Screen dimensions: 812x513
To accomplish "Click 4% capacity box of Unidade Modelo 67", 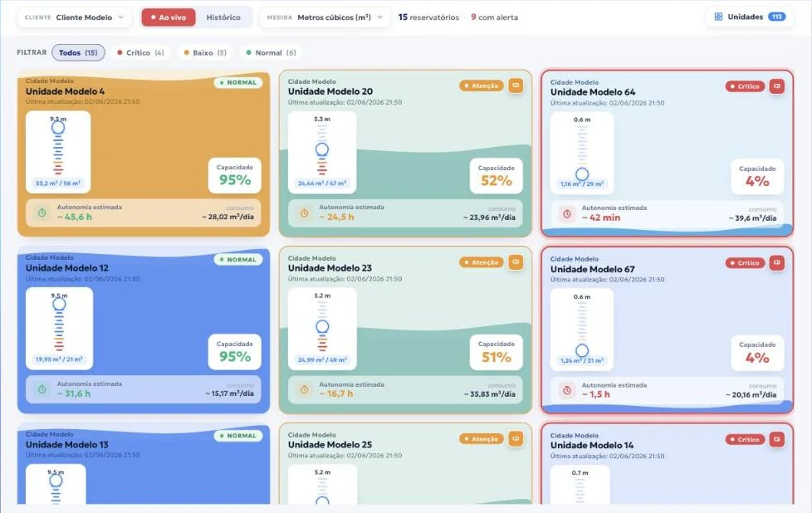I will 757,353.
